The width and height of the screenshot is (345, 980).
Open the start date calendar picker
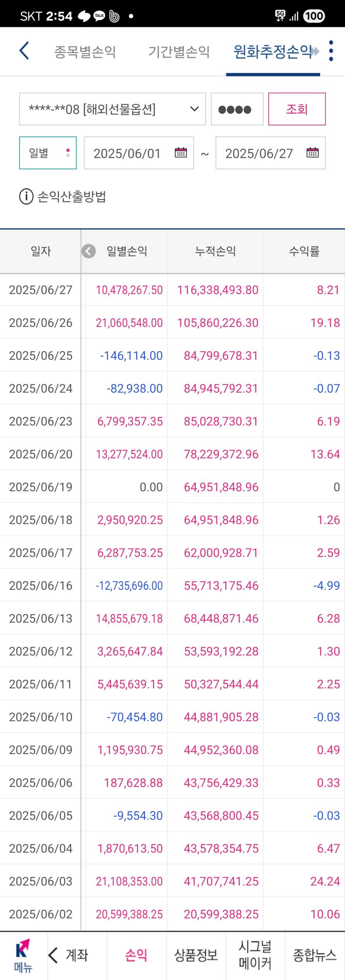click(x=181, y=153)
